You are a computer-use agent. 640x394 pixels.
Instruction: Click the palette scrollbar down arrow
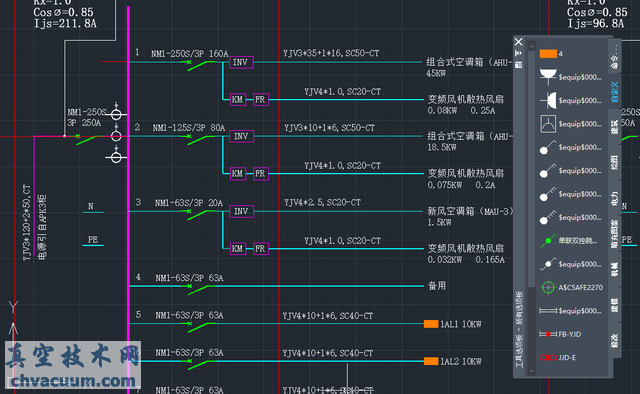531,371
